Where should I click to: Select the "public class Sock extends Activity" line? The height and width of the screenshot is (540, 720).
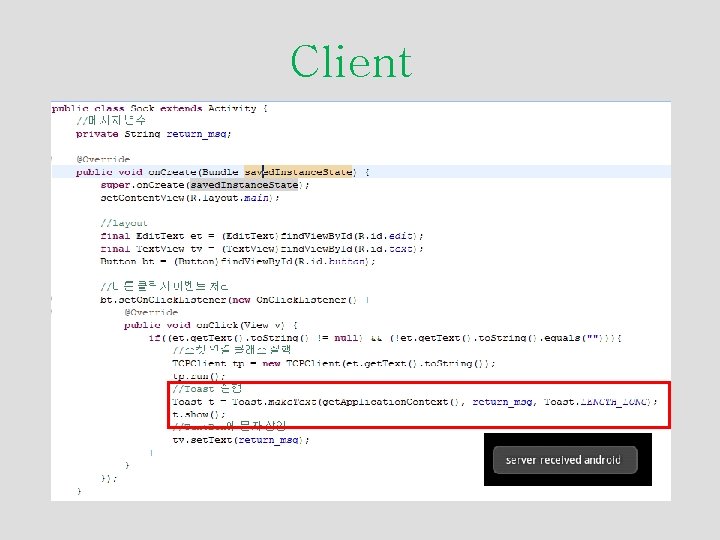click(x=159, y=109)
